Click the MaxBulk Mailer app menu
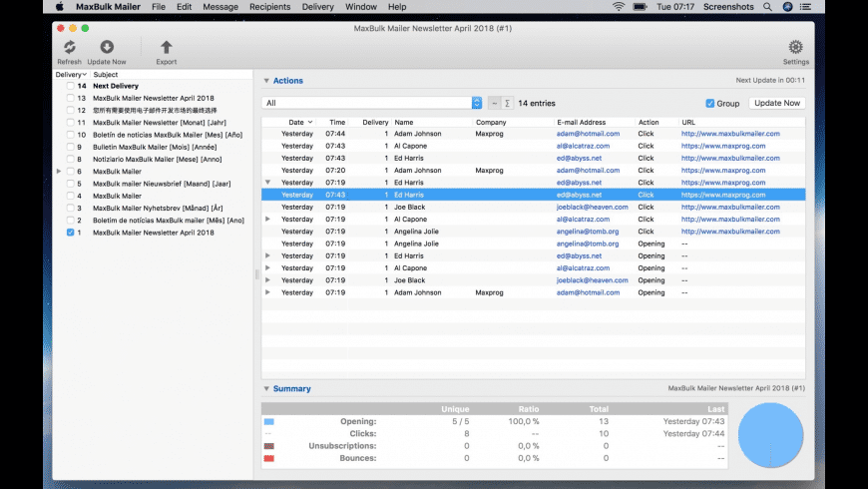This screenshot has width=868, height=489. (108, 7)
